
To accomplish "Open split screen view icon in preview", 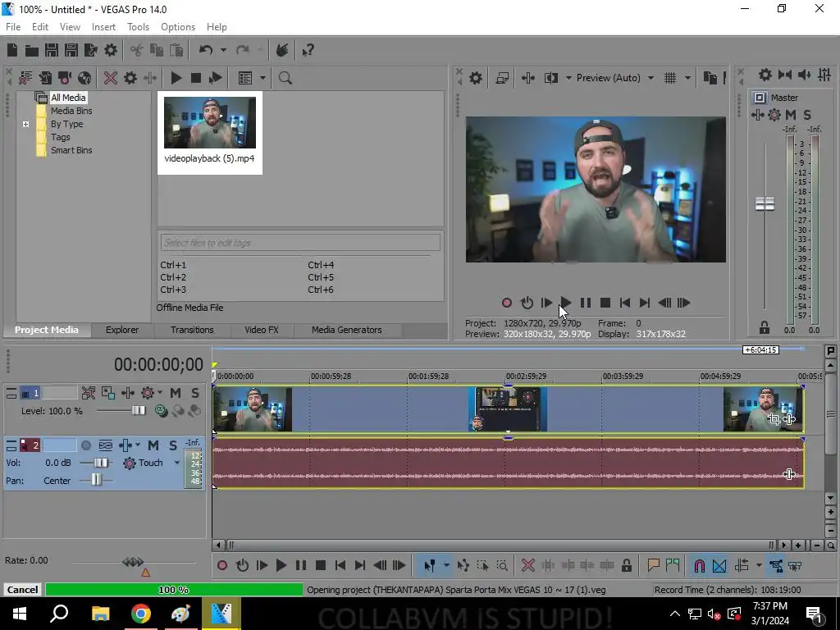I will click(550, 78).
